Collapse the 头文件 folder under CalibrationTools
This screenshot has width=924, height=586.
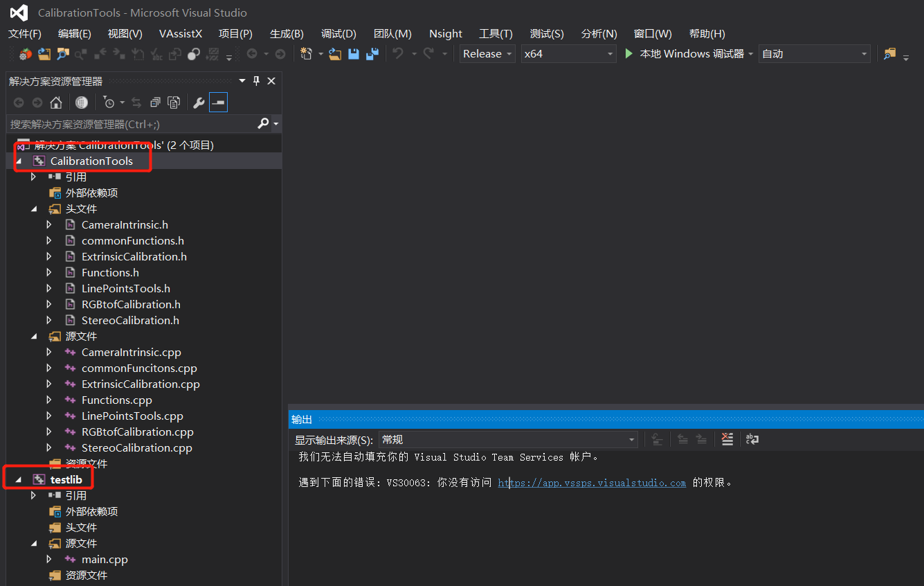pyautogui.click(x=34, y=208)
